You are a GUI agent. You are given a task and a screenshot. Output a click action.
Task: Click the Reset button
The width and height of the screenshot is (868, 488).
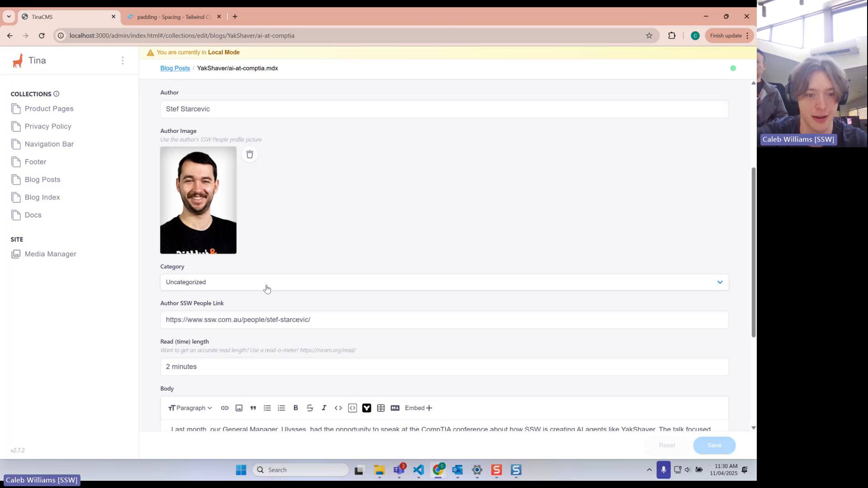pos(667,446)
